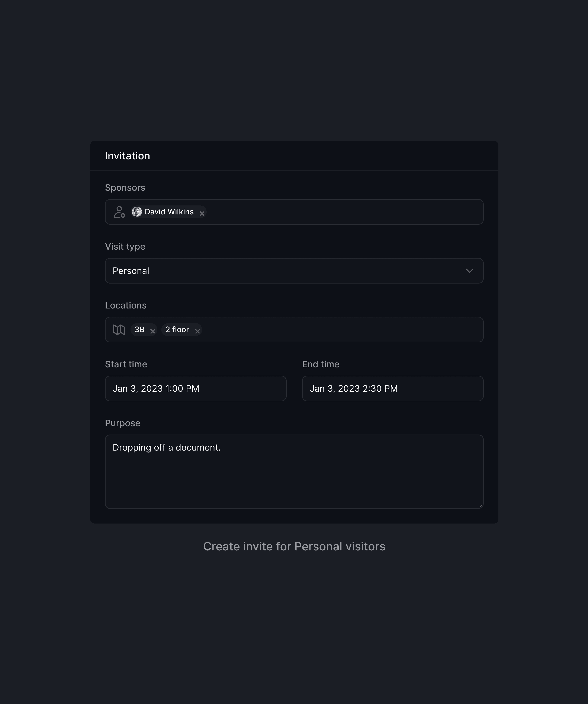
Task: Open the Start time date field
Action: point(195,388)
